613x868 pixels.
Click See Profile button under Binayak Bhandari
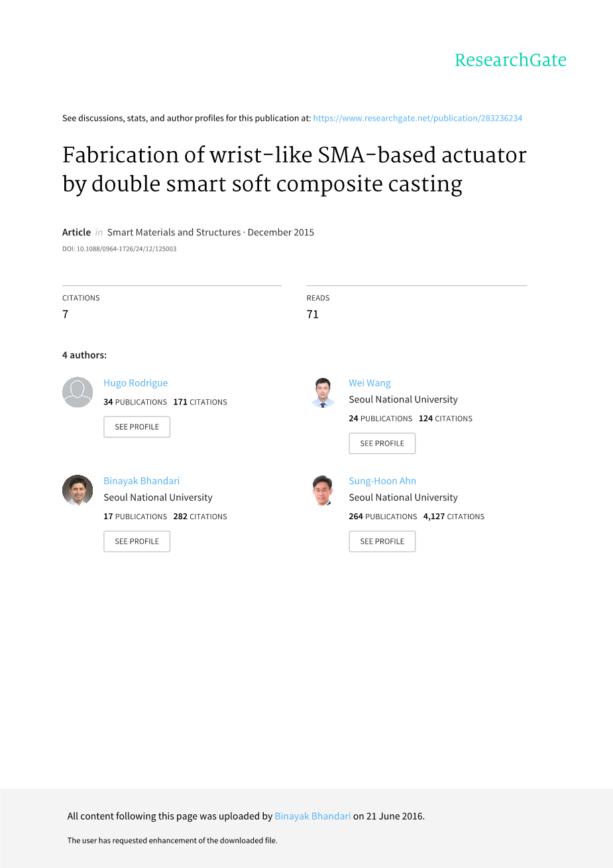(137, 542)
